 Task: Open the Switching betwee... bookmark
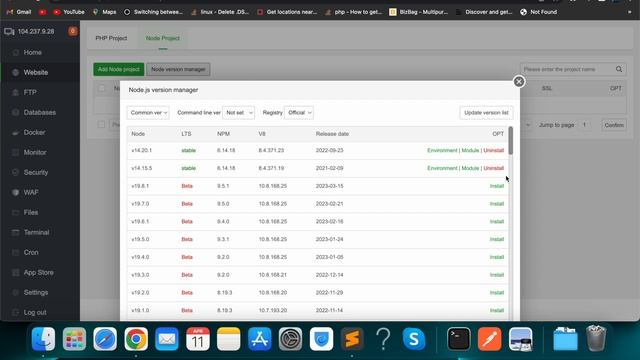click(x=153, y=12)
